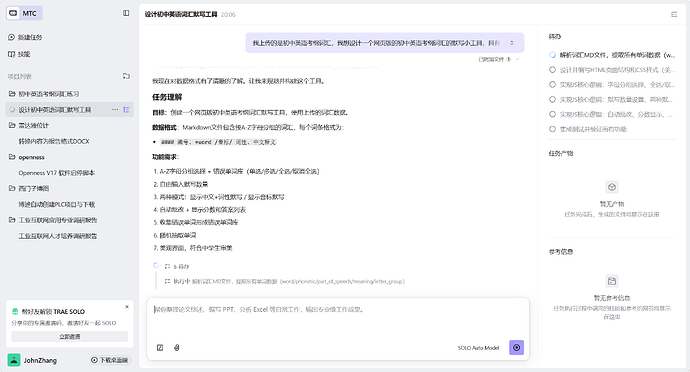Image resolution: width=690 pixels, height=372 pixels.
Task: Click the MTC logo icon
Action: tap(13, 13)
